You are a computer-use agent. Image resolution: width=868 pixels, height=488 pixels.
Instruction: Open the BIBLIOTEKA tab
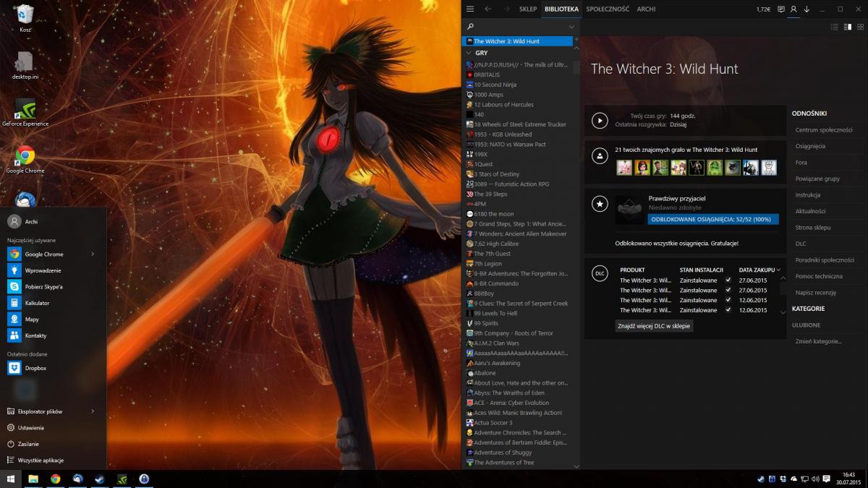[x=562, y=9]
